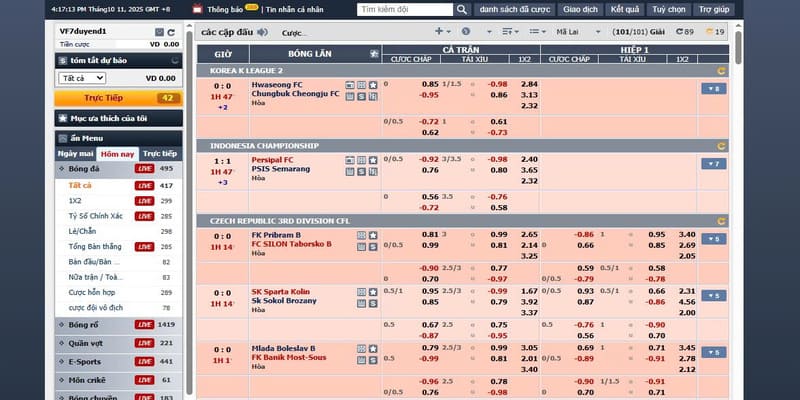This screenshot has width=800, height=400.
Task: Open danh sách đã cược
Action: point(515,10)
